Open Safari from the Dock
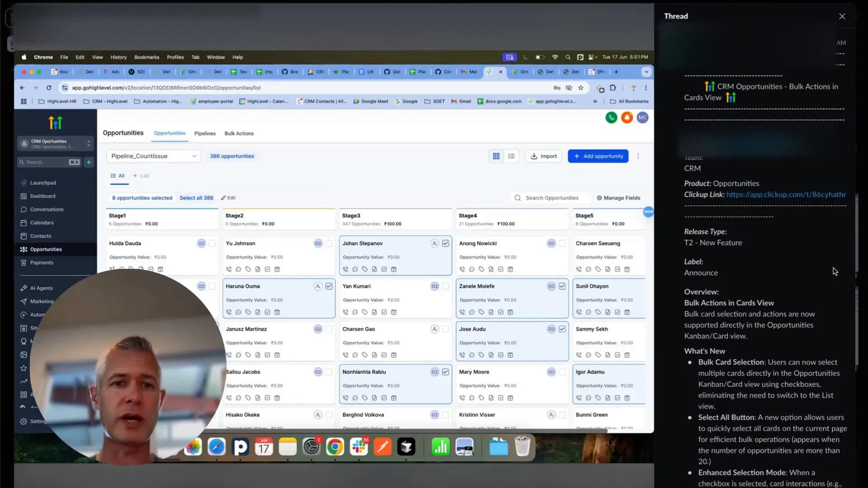The width and height of the screenshot is (868, 488). [x=217, y=447]
